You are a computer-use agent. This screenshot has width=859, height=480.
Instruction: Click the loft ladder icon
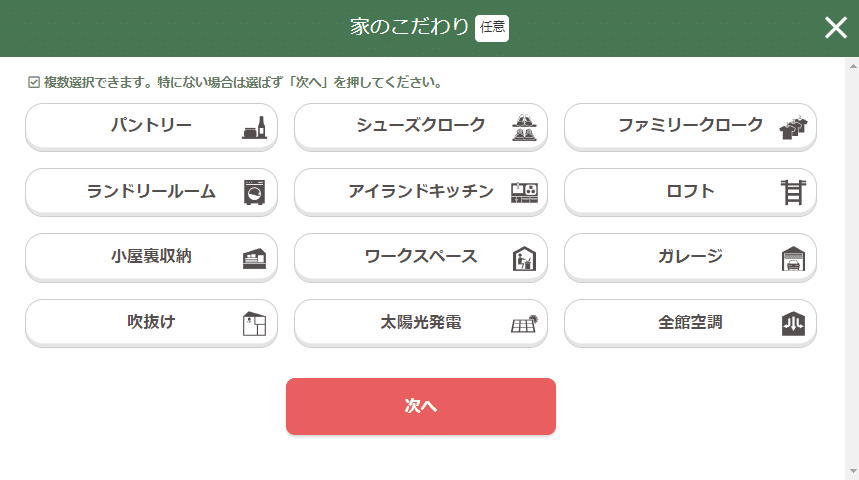pos(793,192)
